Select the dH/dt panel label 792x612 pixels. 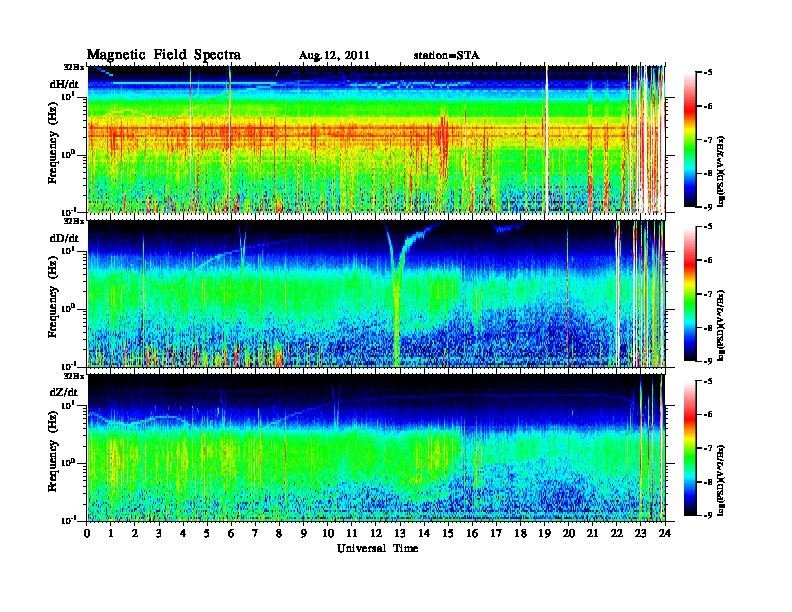(64, 84)
